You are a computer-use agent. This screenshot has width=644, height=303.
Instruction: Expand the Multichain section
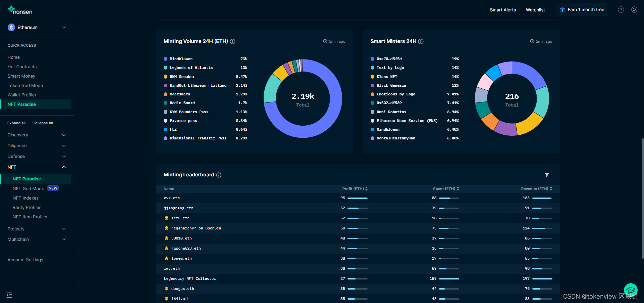pyautogui.click(x=37, y=240)
